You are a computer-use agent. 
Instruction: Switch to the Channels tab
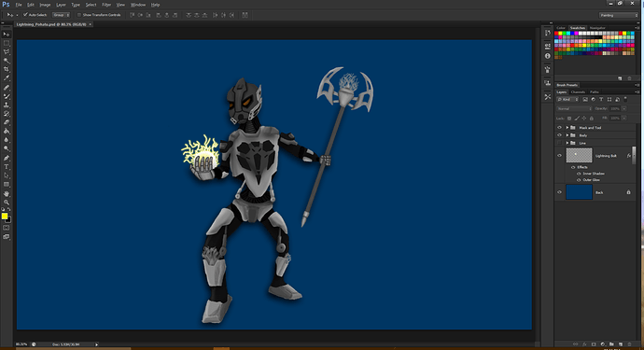(578, 92)
